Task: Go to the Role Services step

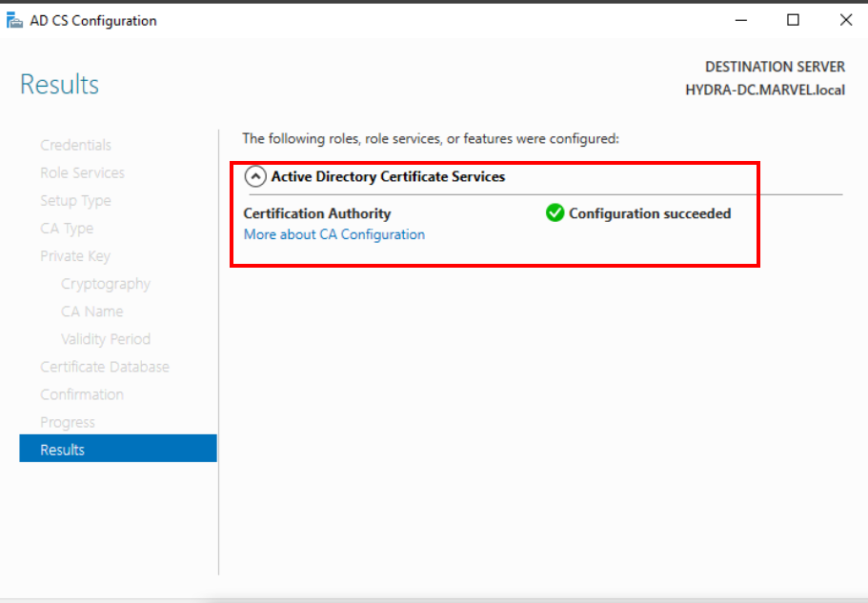Action: (82, 172)
